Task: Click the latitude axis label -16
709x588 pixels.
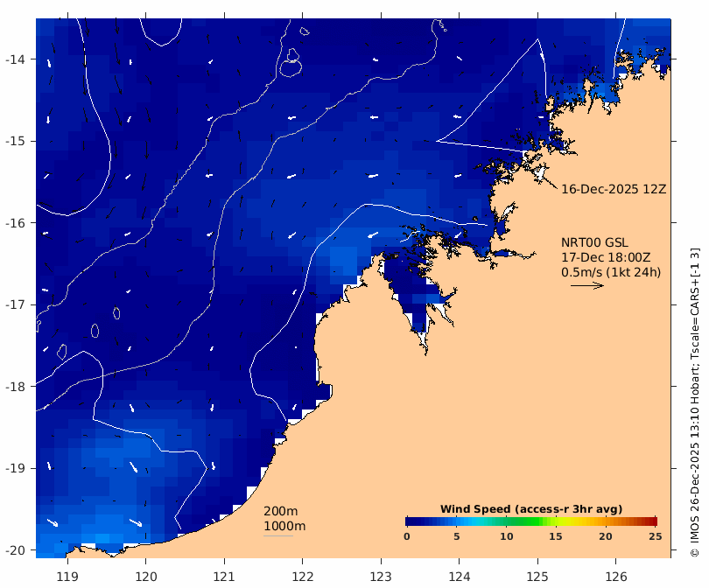Action: tap(15, 223)
